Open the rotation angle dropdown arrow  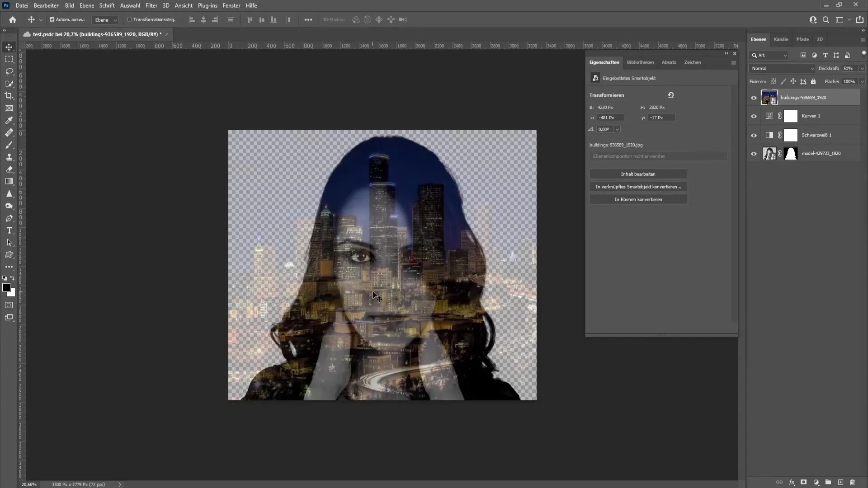(617, 129)
